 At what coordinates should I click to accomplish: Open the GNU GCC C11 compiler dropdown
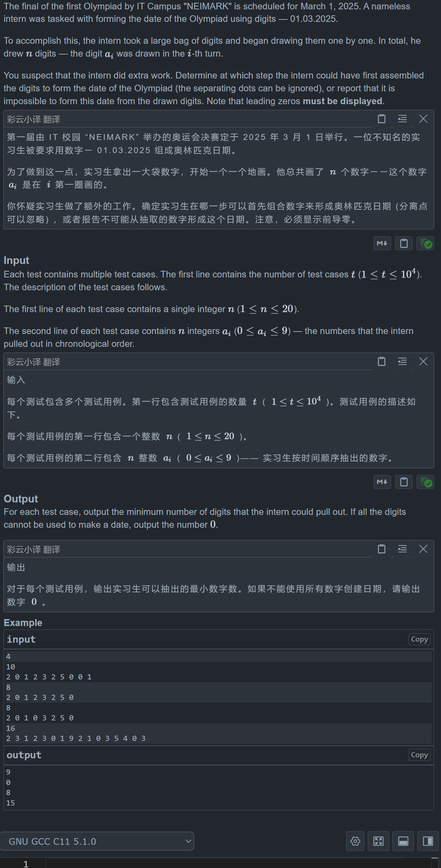click(x=97, y=841)
